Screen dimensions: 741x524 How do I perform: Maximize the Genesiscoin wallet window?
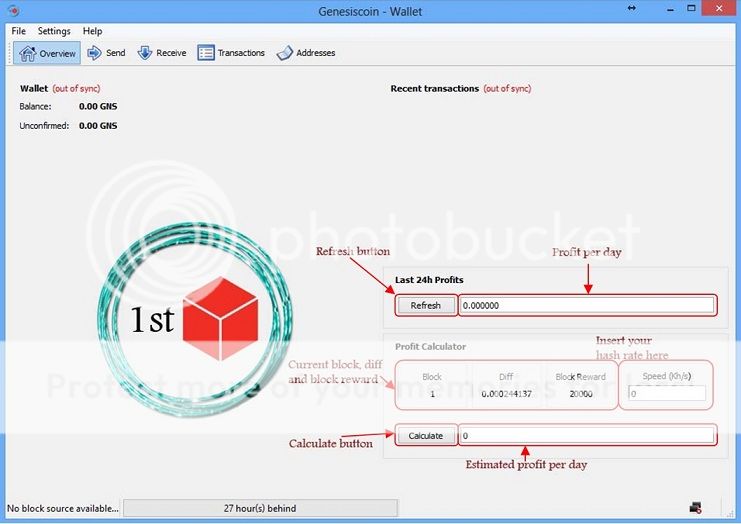(691, 9)
